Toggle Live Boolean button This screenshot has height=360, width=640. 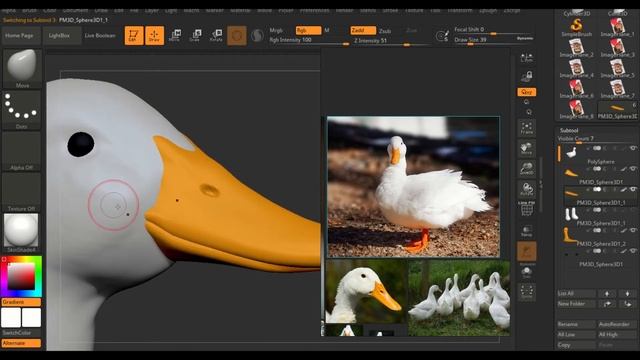[x=100, y=36]
